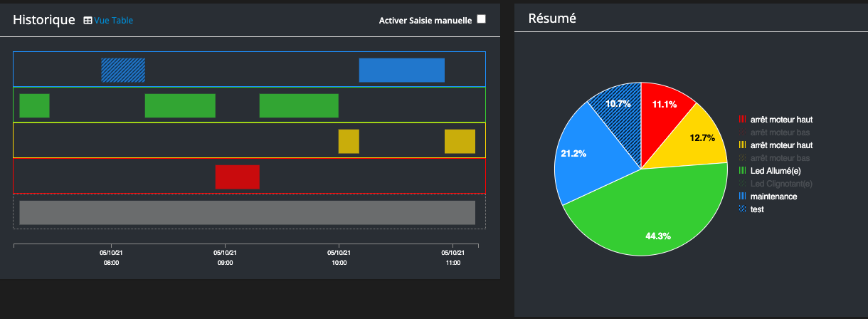Screen dimensions: 868x319
Task: Toggle yellow 'arrêt moteur haut' legend entry
Action: (776, 145)
